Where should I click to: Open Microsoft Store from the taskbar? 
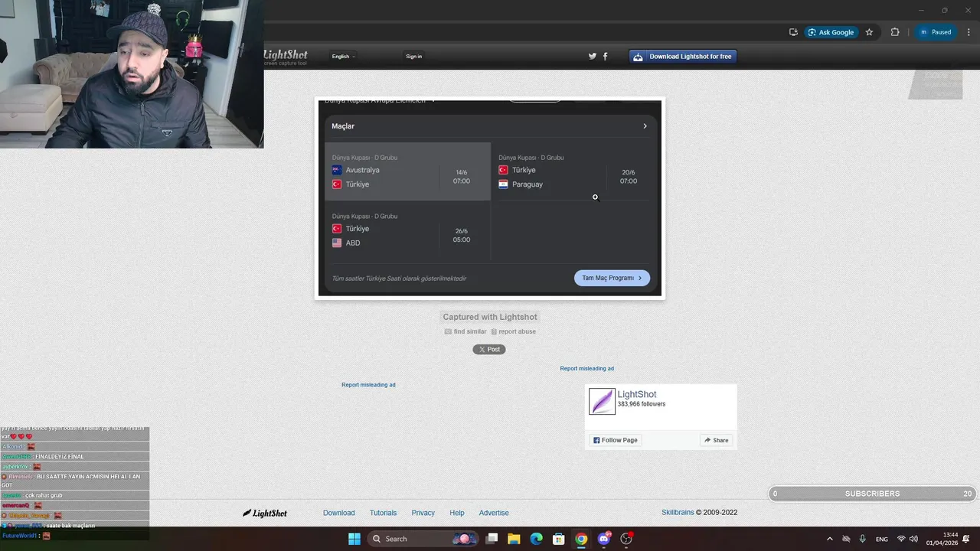tap(559, 539)
